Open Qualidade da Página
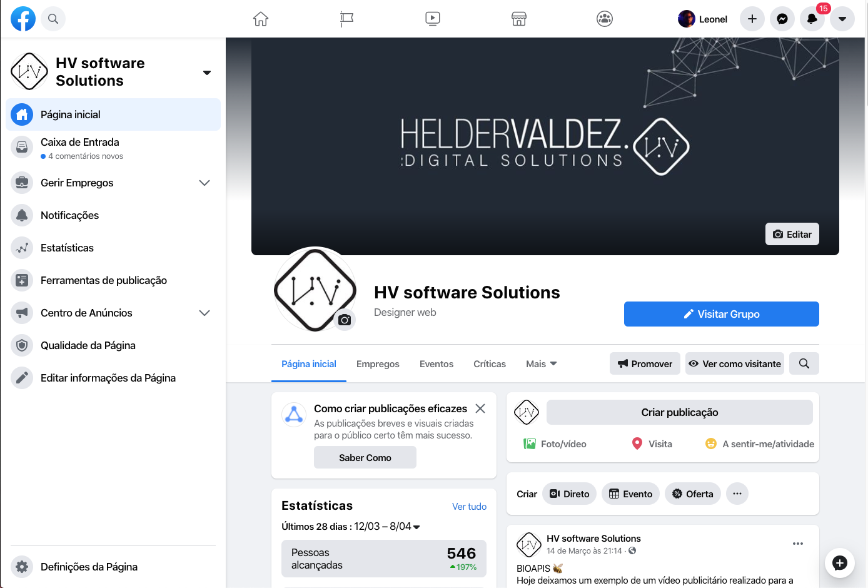868x588 pixels. coord(113,345)
